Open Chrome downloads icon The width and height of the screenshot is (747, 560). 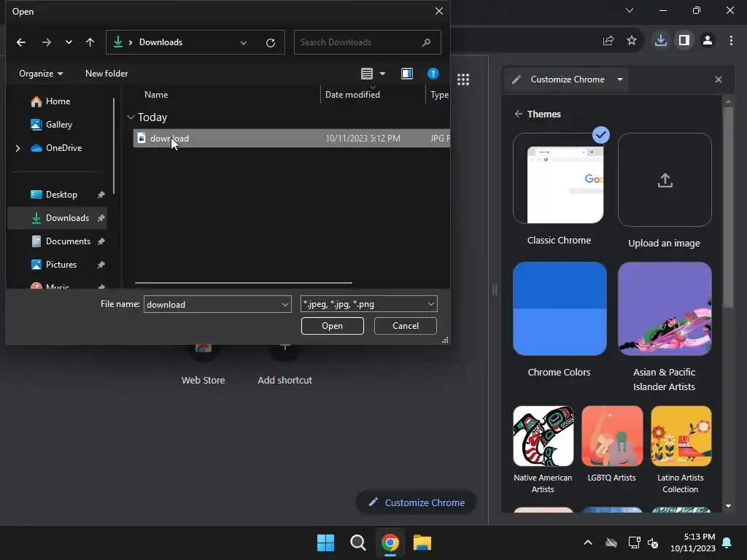(660, 41)
